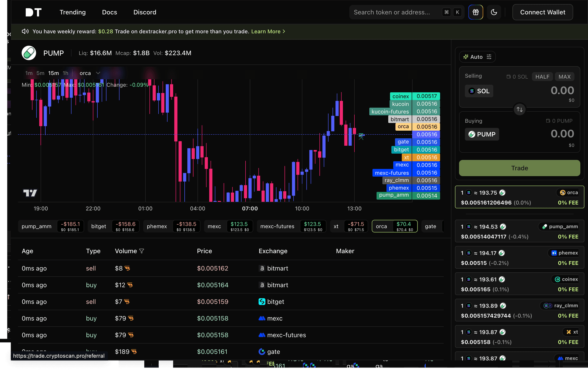
Task: Open Auto settings sliders icon
Action: (x=489, y=57)
